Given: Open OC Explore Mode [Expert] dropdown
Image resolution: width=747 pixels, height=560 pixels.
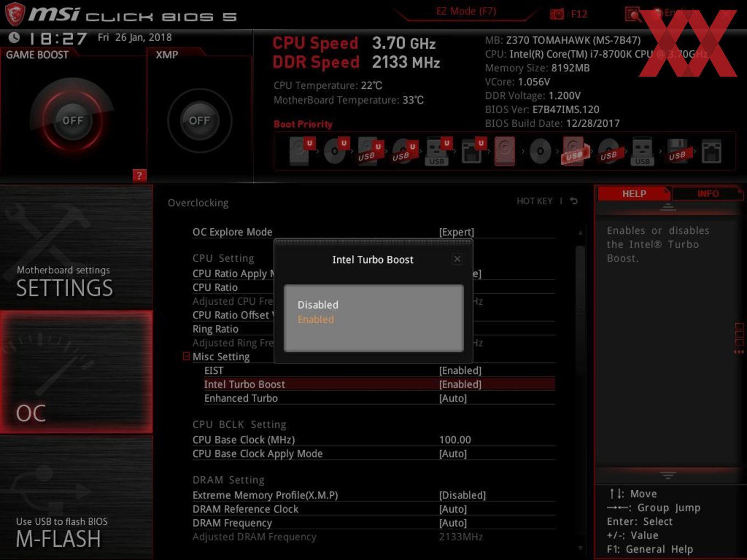Looking at the screenshot, I should pos(456,232).
